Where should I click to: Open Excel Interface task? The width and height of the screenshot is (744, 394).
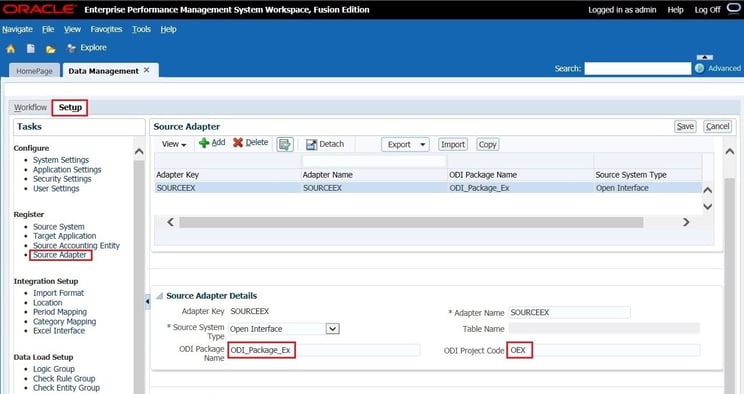point(59,331)
